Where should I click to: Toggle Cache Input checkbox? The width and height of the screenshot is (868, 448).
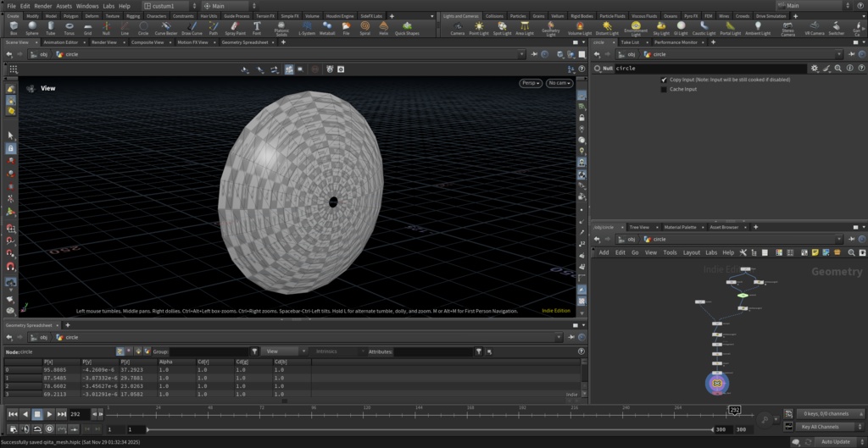point(664,89)
